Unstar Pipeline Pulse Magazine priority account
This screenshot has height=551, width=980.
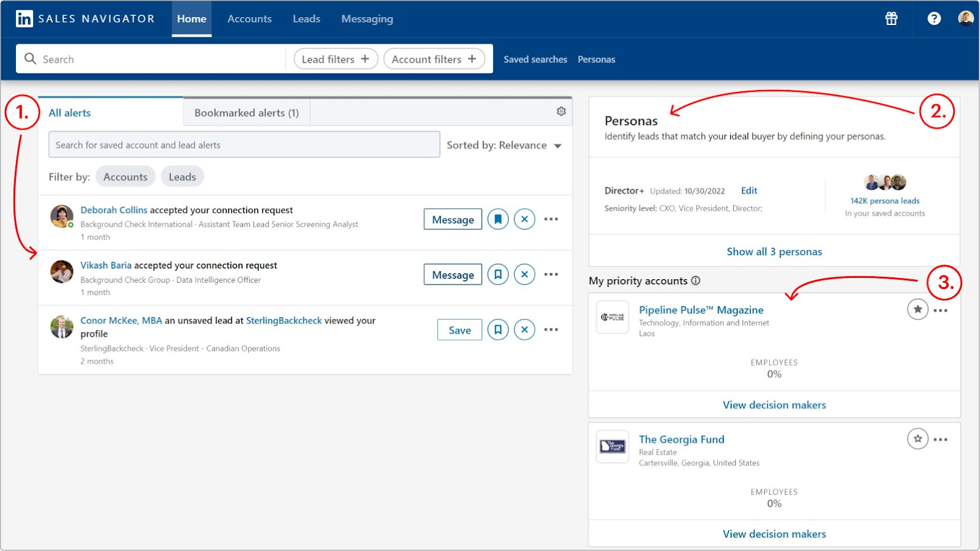point(918,310)
